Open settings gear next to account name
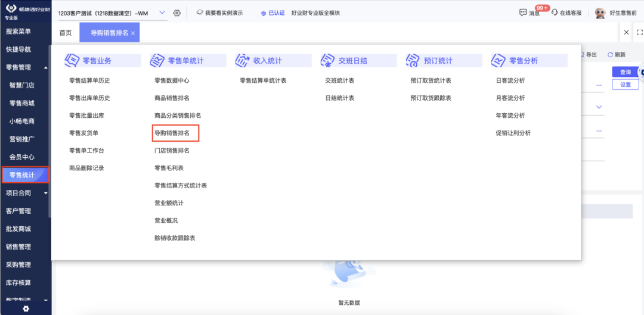This screenshot has height=315, width=644. pyautogui.click(x=177, y=13)
